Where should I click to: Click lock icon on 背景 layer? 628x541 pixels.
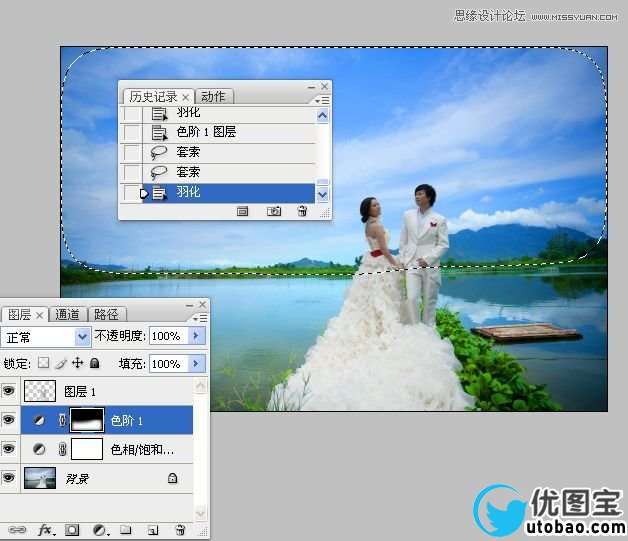172,478
